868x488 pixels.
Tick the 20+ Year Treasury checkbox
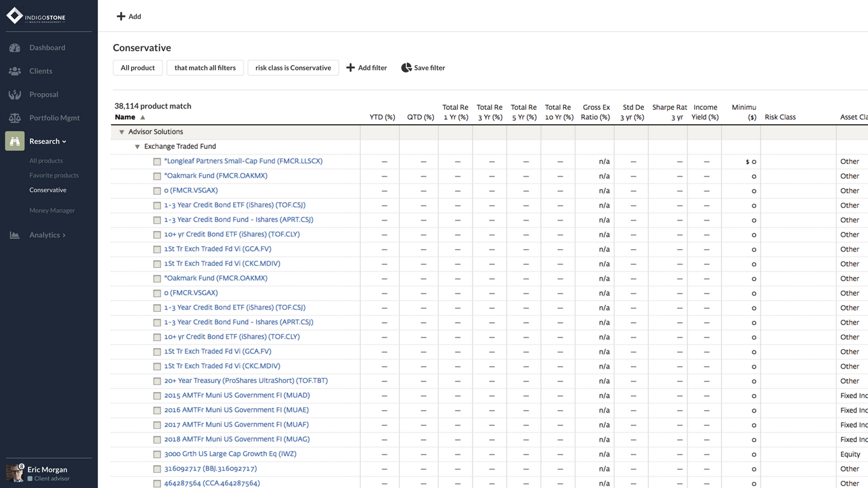click(157, 381)
